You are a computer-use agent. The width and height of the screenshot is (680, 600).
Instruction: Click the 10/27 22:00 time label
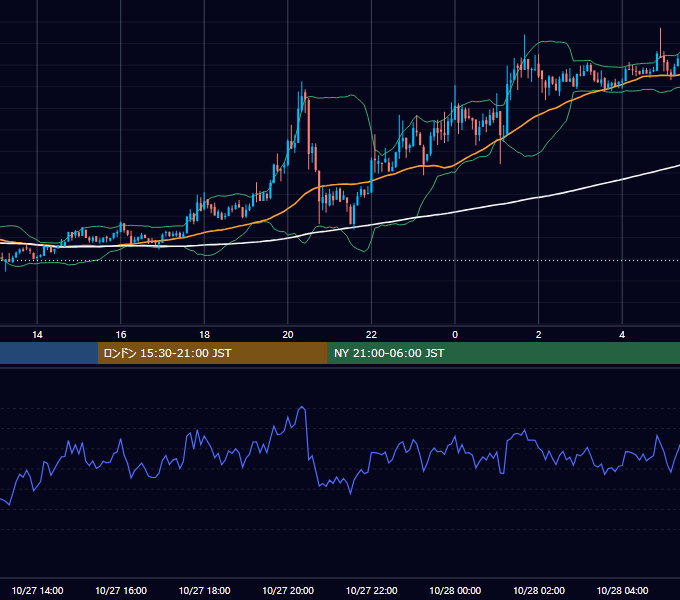click(371, 590)
